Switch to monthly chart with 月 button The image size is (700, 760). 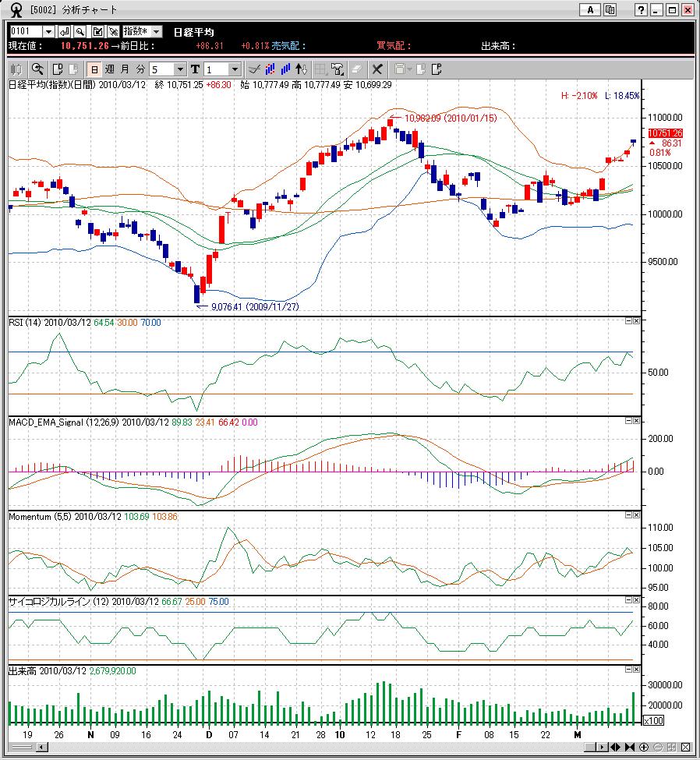(x=125, y=69)
